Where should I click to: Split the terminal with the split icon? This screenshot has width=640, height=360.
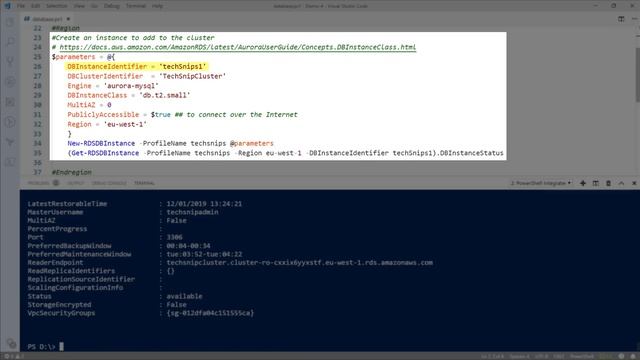click(x=596, y=183)
